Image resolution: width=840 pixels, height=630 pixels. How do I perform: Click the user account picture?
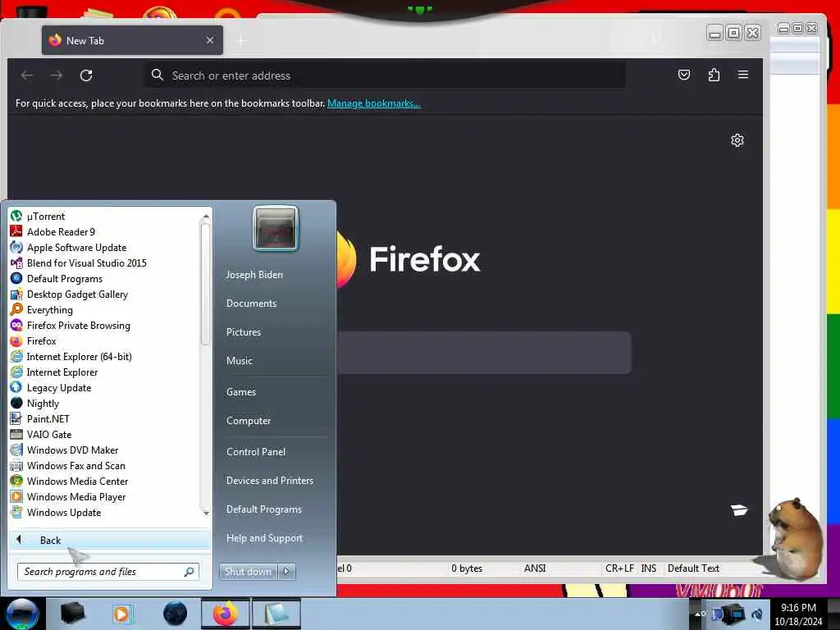pyautogui.click(x=276, y=228)
